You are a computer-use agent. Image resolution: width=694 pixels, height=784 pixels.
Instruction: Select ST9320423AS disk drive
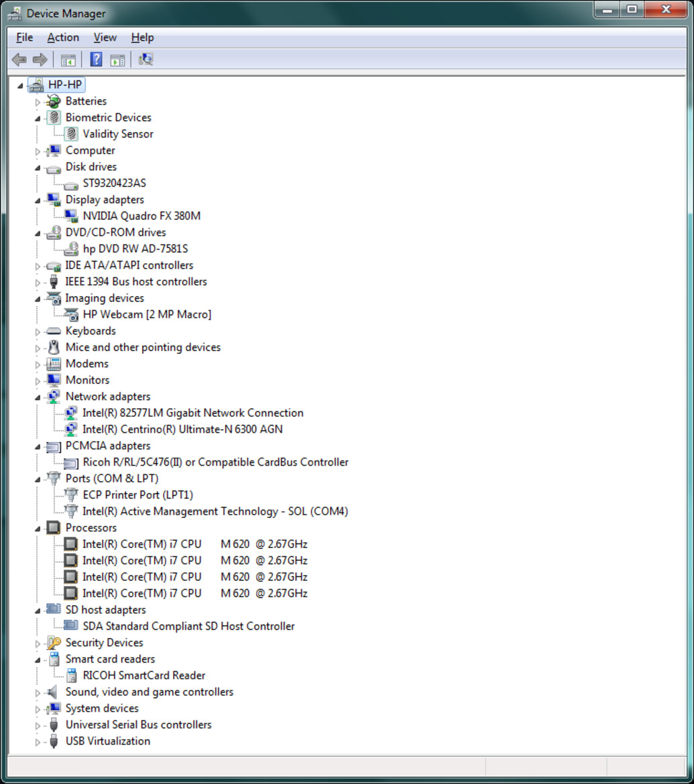[114, 183]
